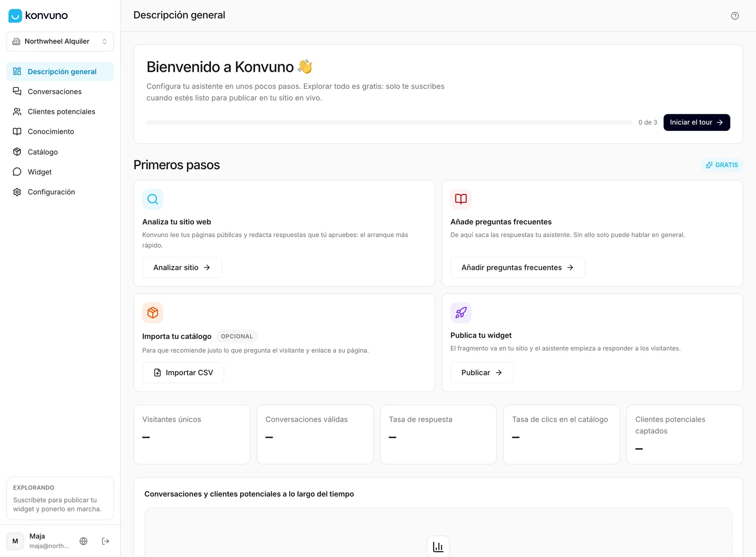Click Añadir preguntas frecuentes button

click(517, 268)
